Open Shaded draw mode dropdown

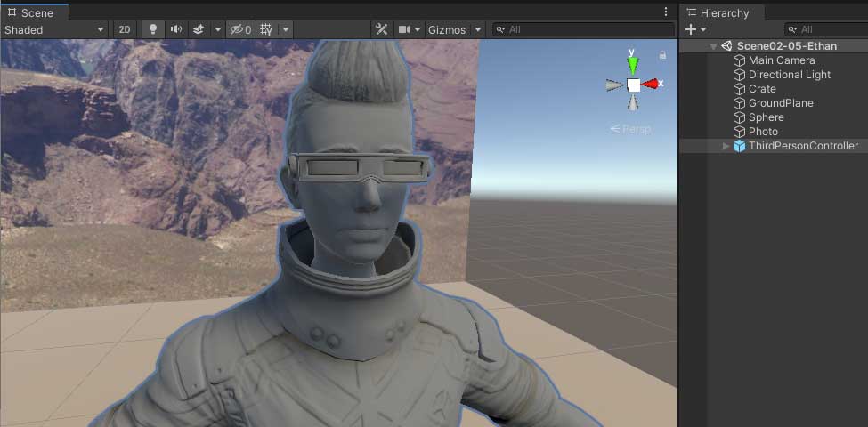pos(54,30)
